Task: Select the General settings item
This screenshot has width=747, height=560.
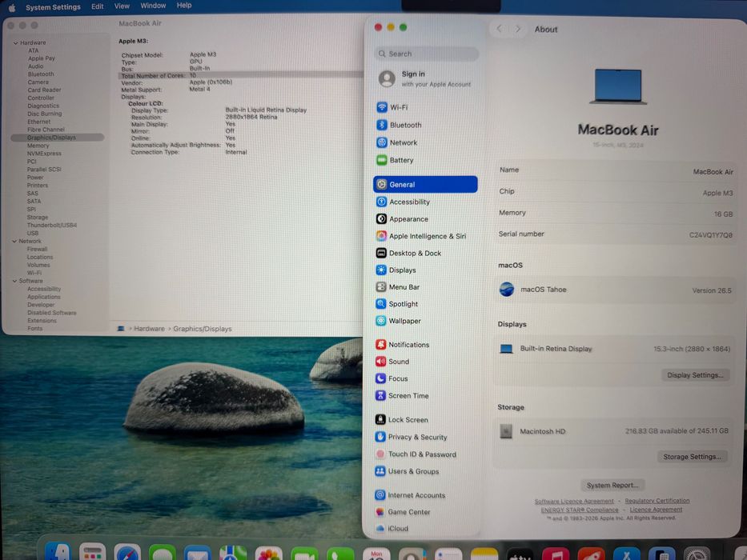Action: click(425, 185)
